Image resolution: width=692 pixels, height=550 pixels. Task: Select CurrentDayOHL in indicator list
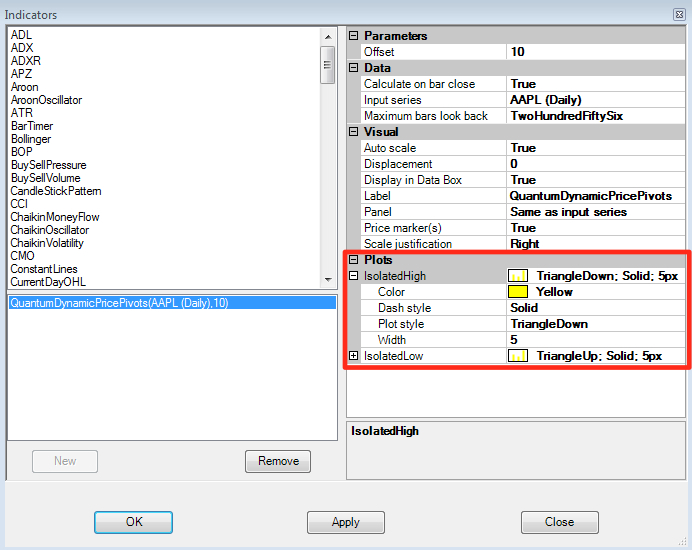tap(48, 282)
